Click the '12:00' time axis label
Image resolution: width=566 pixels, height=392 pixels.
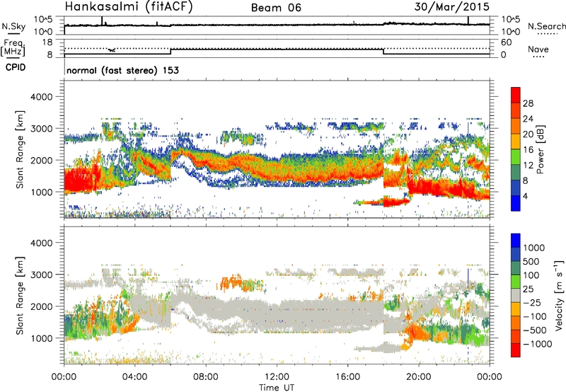click(x=277, y=377)
